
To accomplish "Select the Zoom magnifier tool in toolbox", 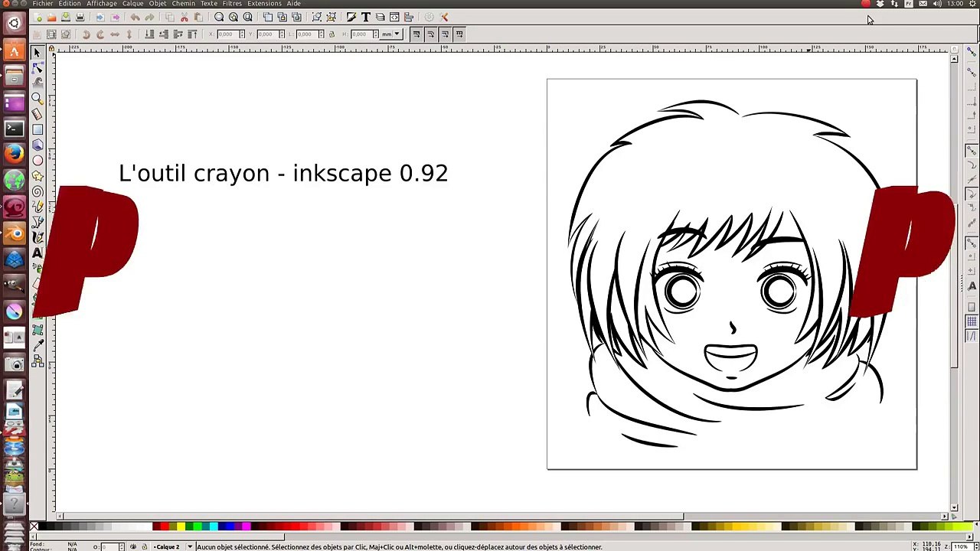I will [38, 98].
